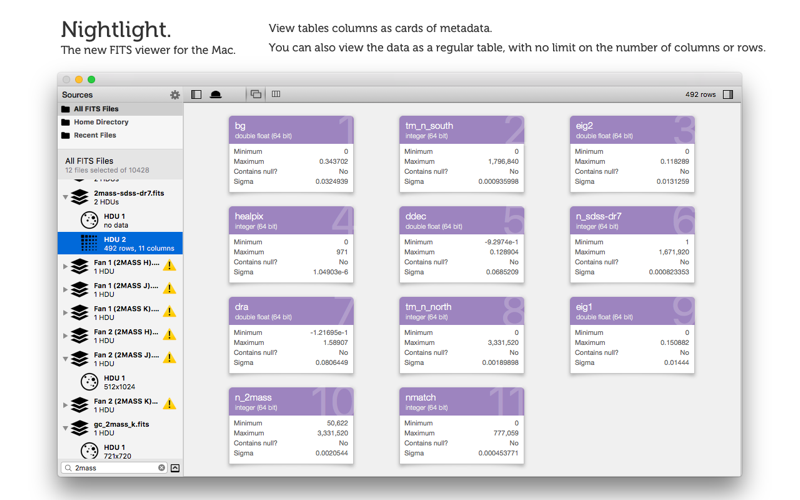800x500 pixels.
Task: Click the search magnifier icon
Action: point(68,468)
